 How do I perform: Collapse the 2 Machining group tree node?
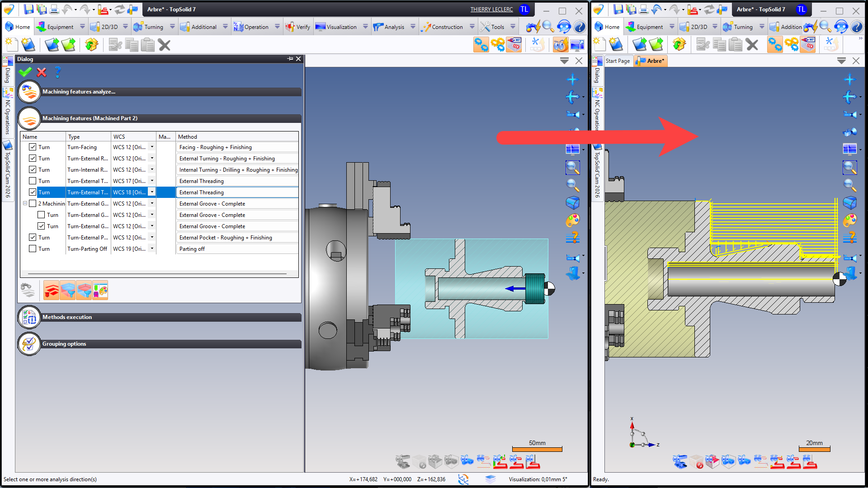25,203
